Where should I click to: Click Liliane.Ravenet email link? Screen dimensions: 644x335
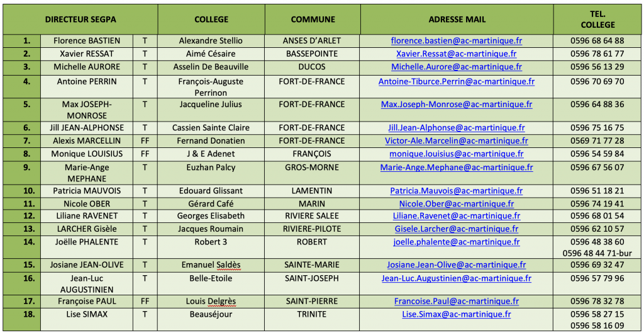click(x=457, y=216)
